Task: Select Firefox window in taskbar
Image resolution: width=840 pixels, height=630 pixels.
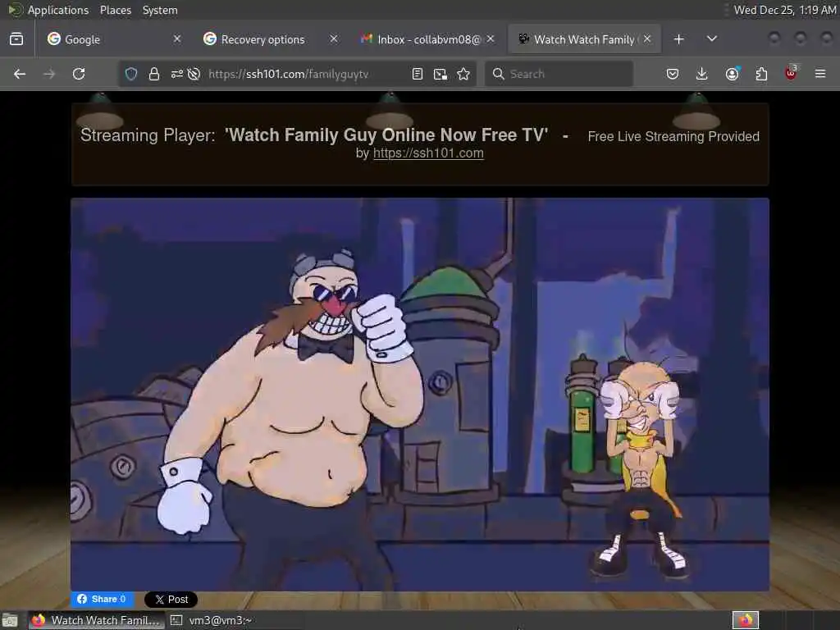Action: click(x=96, y=621)
